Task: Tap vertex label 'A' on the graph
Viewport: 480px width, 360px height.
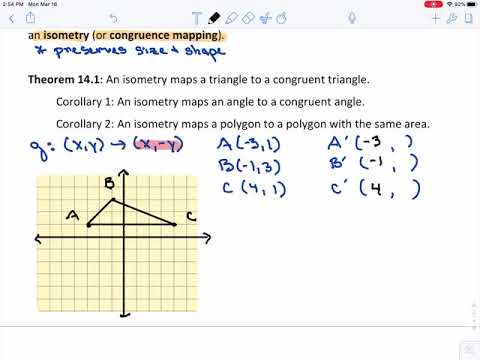Action: click(73, 215)
